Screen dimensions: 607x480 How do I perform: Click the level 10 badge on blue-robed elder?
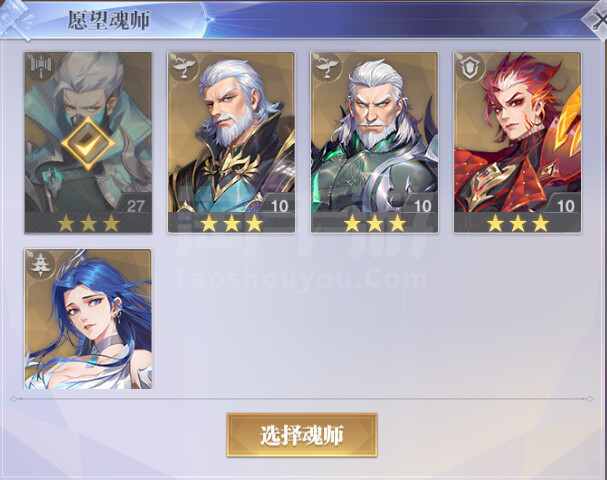(x=279, y=206)
